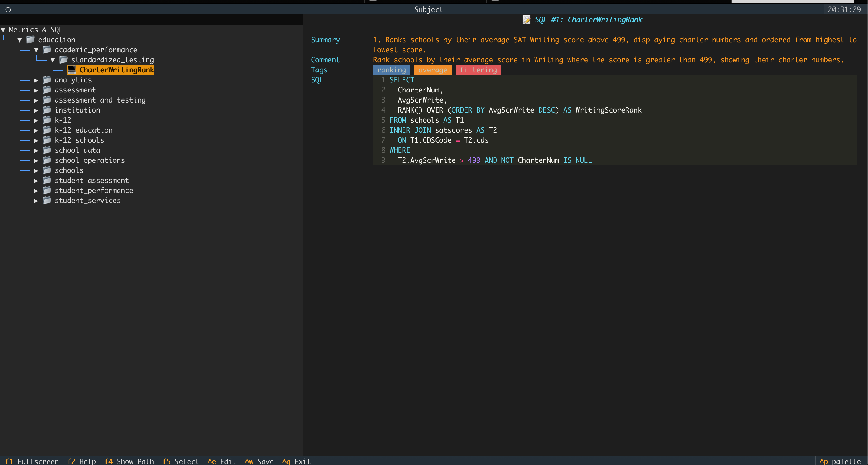Click the folder icon for k-12_schools
Screen dimensions: 868x465
[x=47, y=140]
